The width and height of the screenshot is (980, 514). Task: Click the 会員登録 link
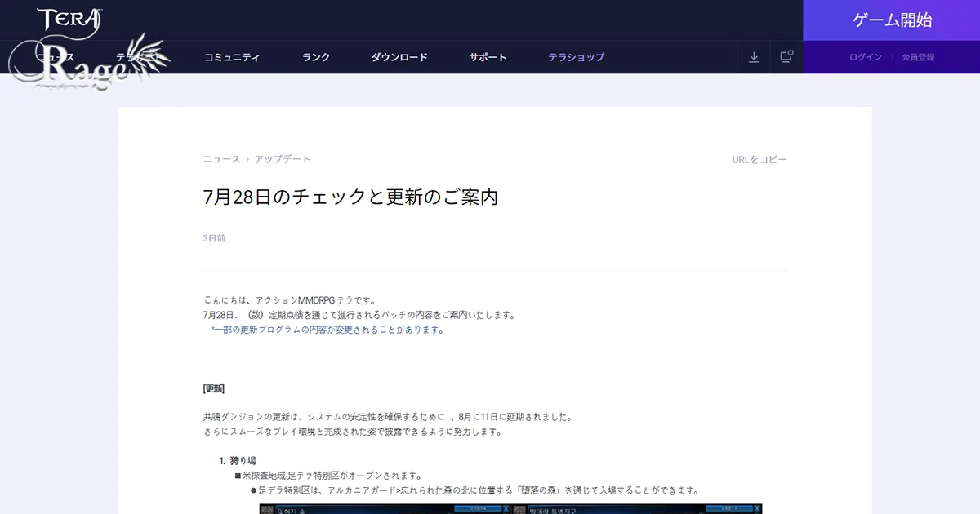[x=919, y=57]
